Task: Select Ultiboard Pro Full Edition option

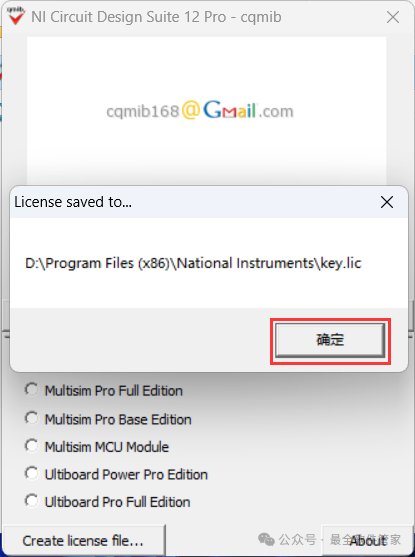Action: point(107,502)
